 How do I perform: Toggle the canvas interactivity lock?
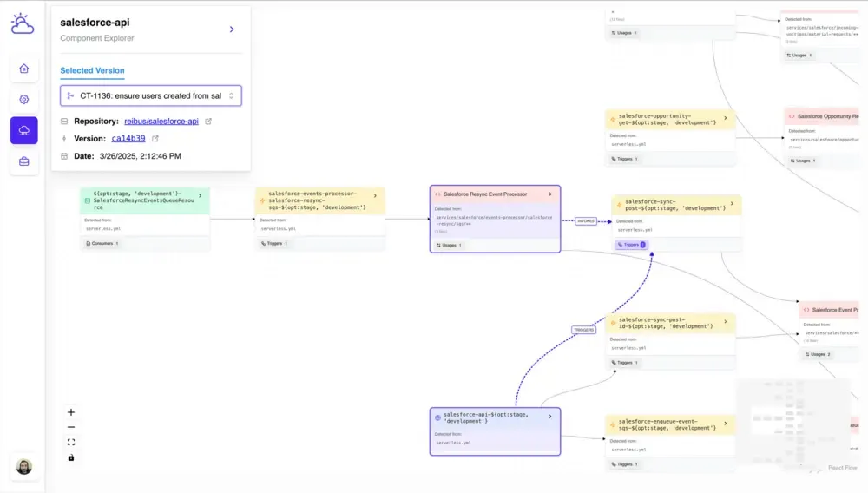(x=71, y=457)
